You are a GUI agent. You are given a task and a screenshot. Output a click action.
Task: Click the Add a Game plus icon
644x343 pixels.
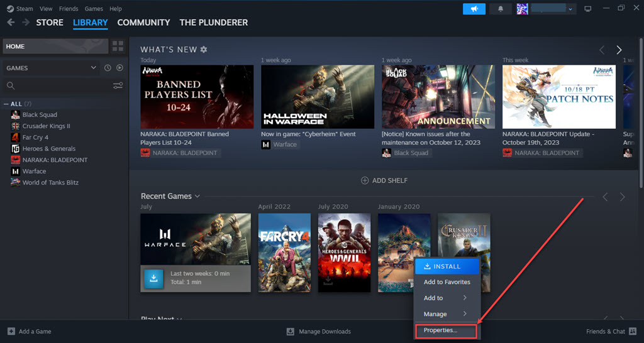click(x=11, y=332)
